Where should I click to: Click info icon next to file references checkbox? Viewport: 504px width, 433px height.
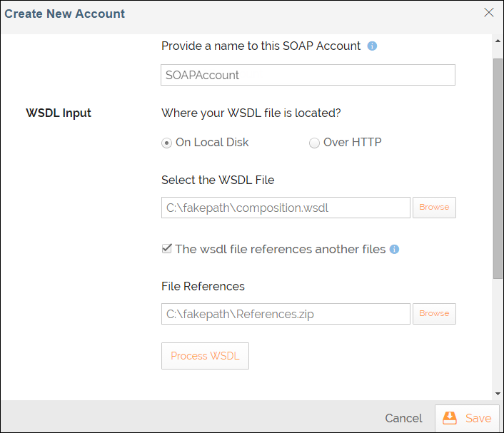pos(395,250)
